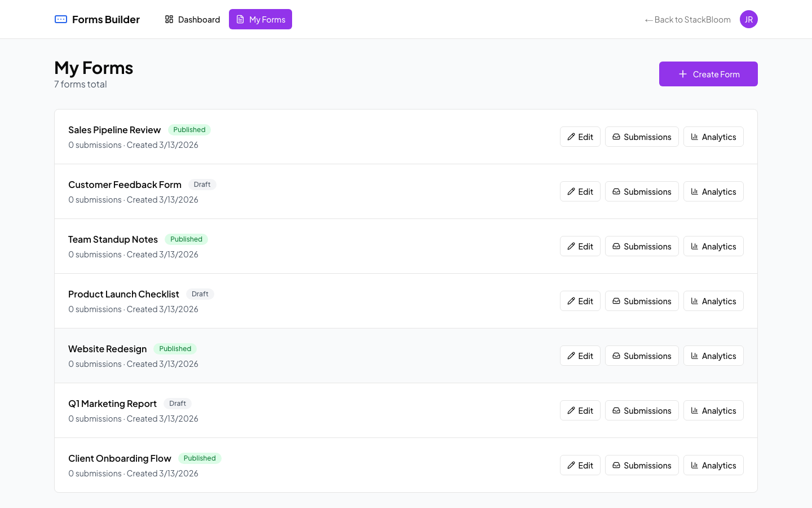
Task: View Analytics for Q1 Marketing Report
Action: 713,410
